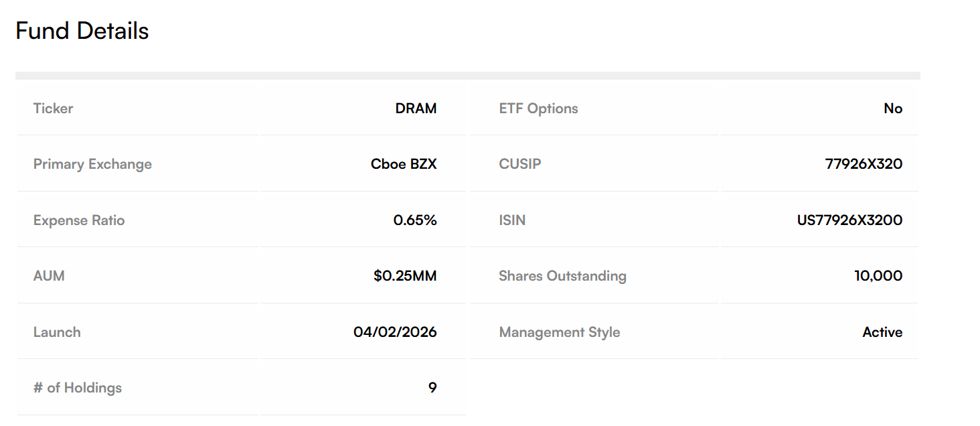Select the CUSIP number 77926X320
980x426 pixels.
(864, 164)
